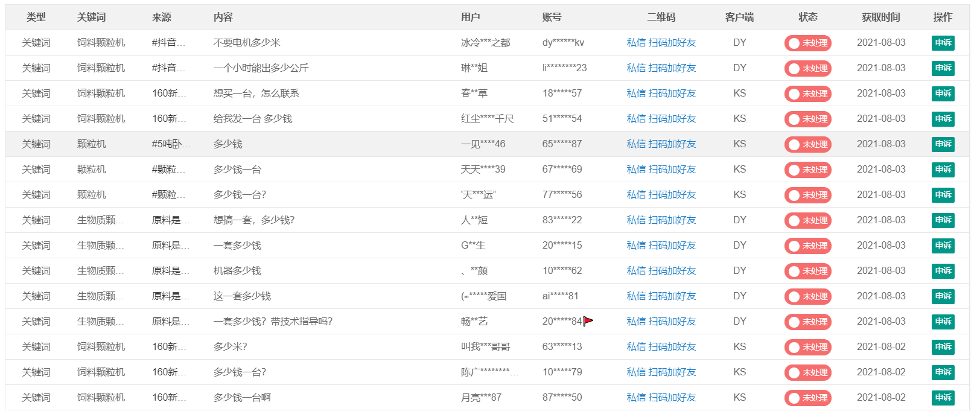Click the red flag icon beside account 20*****84
The width and height of the screenshot is (980, 420).
click(588, 321)
